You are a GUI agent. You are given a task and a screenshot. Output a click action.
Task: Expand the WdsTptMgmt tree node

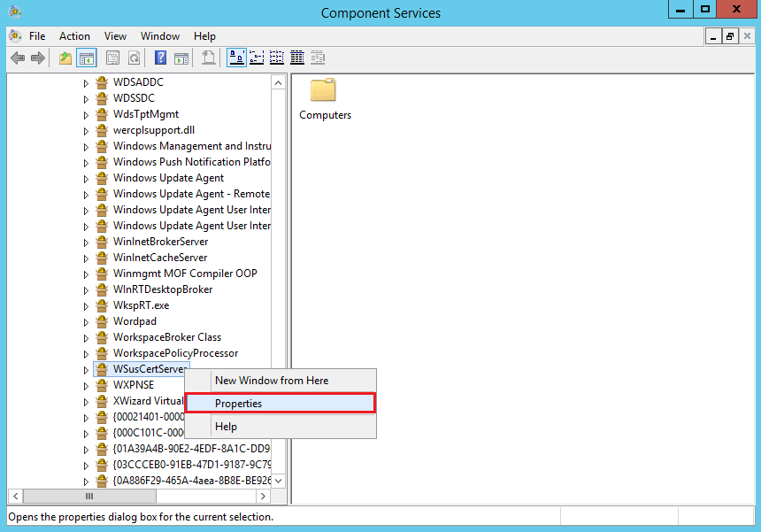click(86, 115)
